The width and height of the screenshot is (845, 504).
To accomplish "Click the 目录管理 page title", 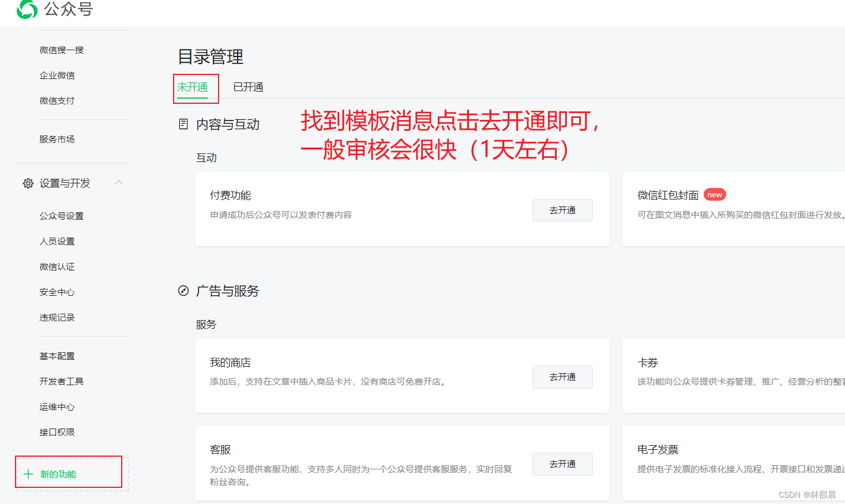I will [x=211, y=57].
